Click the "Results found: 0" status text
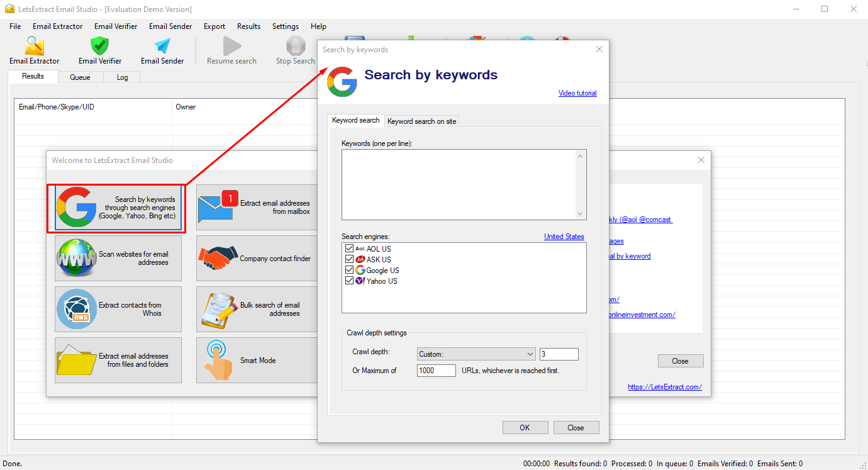Viewport: 868px width, 470px height. 581,464
